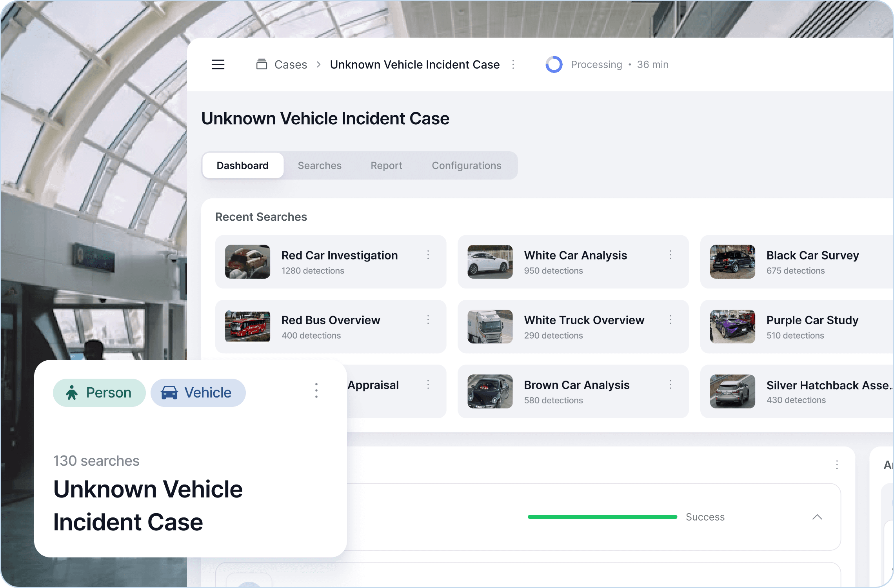This screenshot has height=588, width=894.
Task: Open the hamburger navigation menu
Action: (x=218, y=65)
